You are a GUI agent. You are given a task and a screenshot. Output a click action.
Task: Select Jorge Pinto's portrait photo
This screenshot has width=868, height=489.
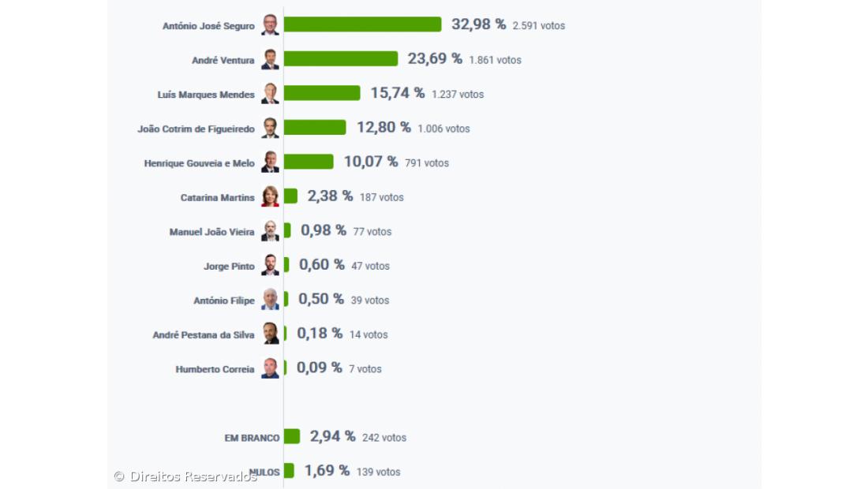pos(270,265)
